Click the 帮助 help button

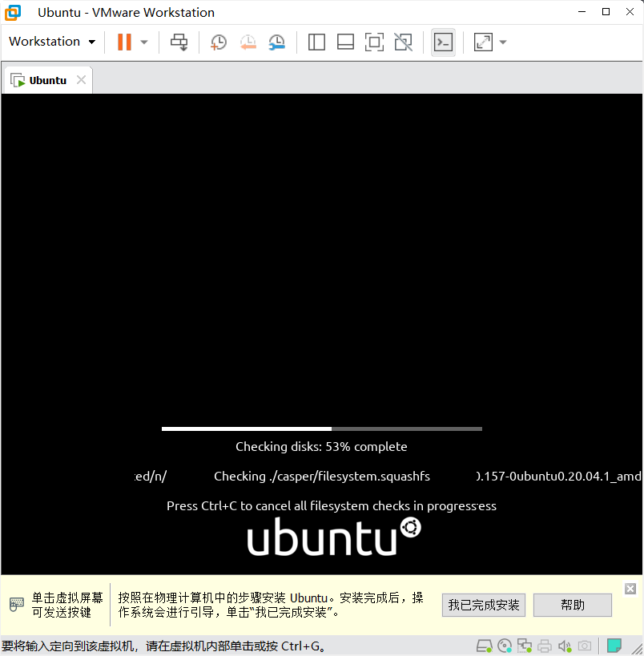(x=573, y=605)
